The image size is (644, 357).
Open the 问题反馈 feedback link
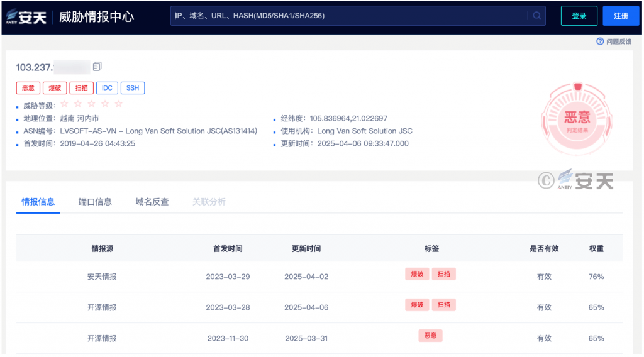(618, 41)
